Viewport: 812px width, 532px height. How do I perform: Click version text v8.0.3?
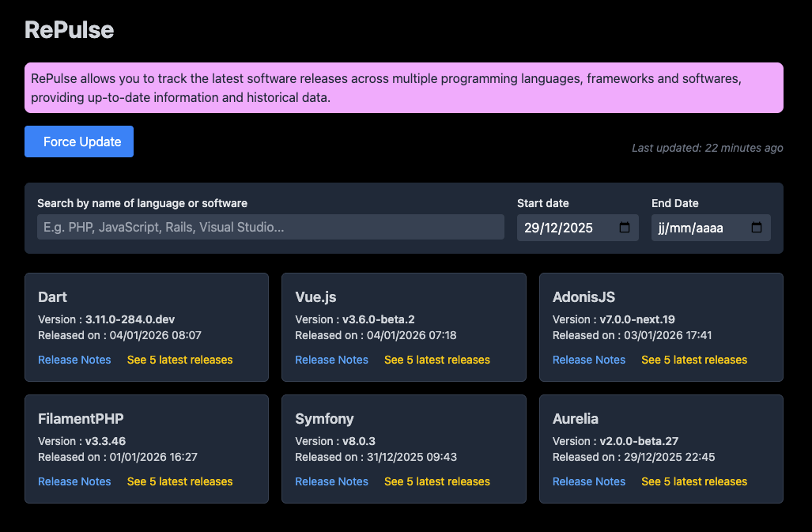(359, 441)
